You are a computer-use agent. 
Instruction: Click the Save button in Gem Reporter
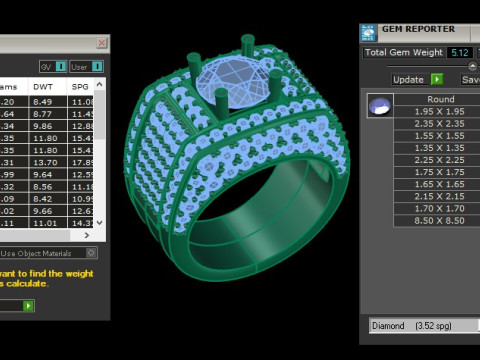(470, 80)
